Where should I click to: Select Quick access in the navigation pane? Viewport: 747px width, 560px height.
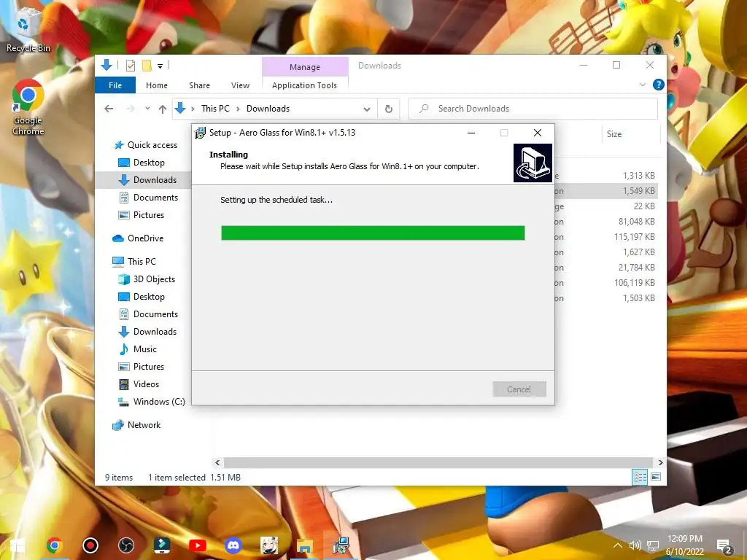pyautogui.click(x=152, y=145)
